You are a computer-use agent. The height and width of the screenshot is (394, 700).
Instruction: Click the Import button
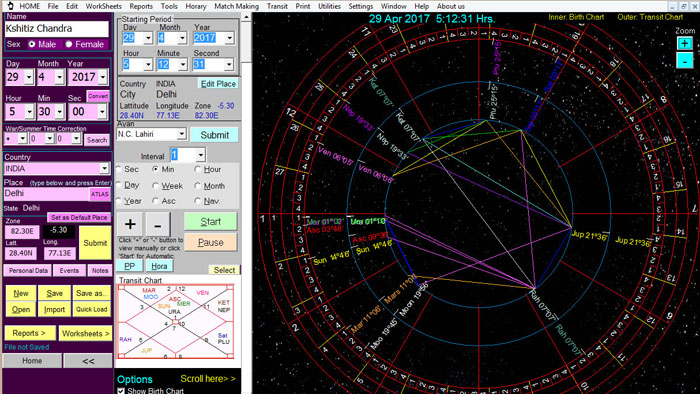[54, 309]
